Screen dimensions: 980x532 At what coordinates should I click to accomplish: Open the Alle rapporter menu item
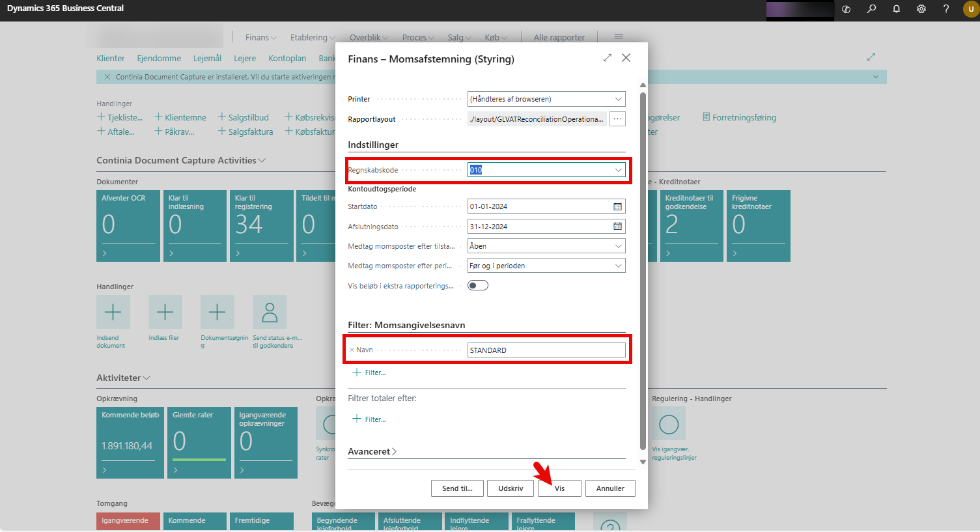[x=559, y=38]
